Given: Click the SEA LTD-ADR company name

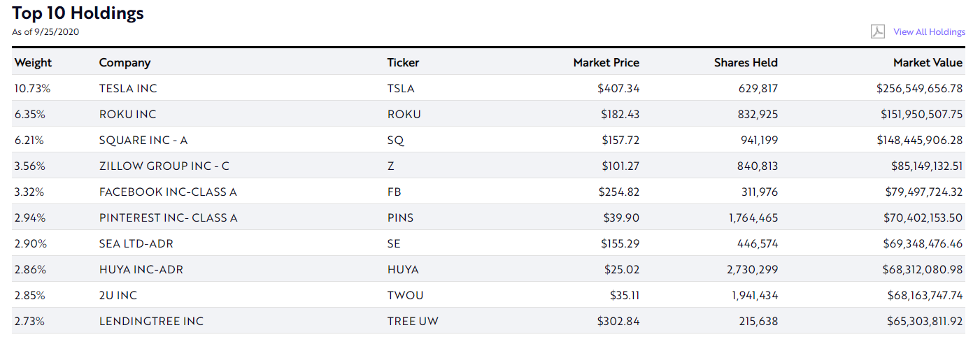Looking at the screenshot, I should click(x=136, y=243).
